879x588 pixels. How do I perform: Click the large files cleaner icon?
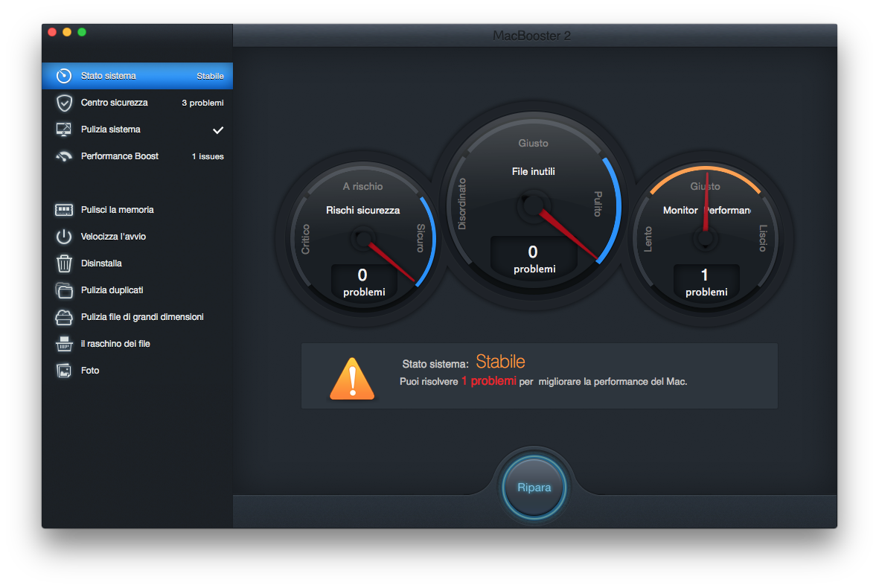64,317
